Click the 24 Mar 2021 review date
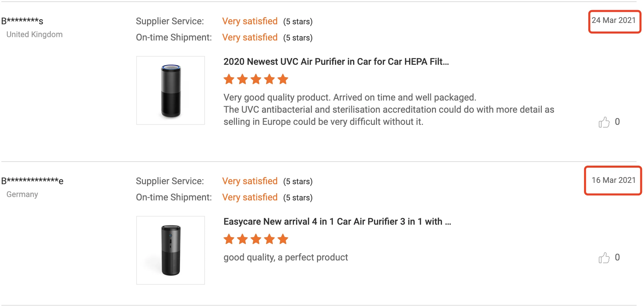The height and width of the screenshot is (307, 644). (613, 21)
